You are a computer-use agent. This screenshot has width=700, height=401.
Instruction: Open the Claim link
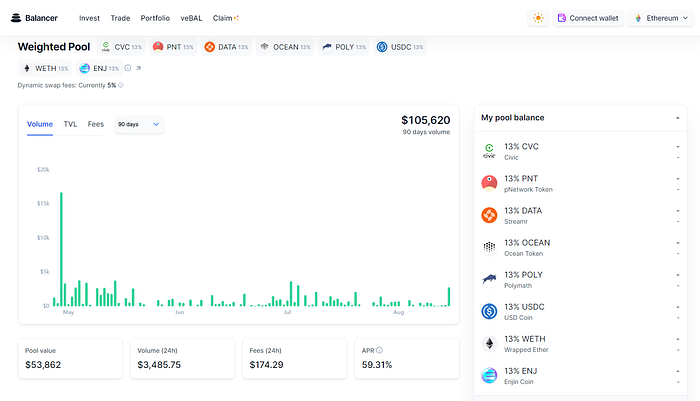[225, 18]
